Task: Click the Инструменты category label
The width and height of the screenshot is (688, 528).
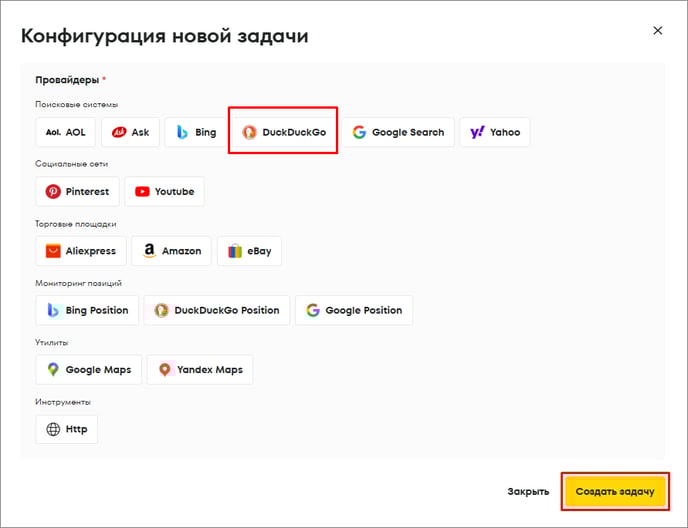Action: pos(63,402)
